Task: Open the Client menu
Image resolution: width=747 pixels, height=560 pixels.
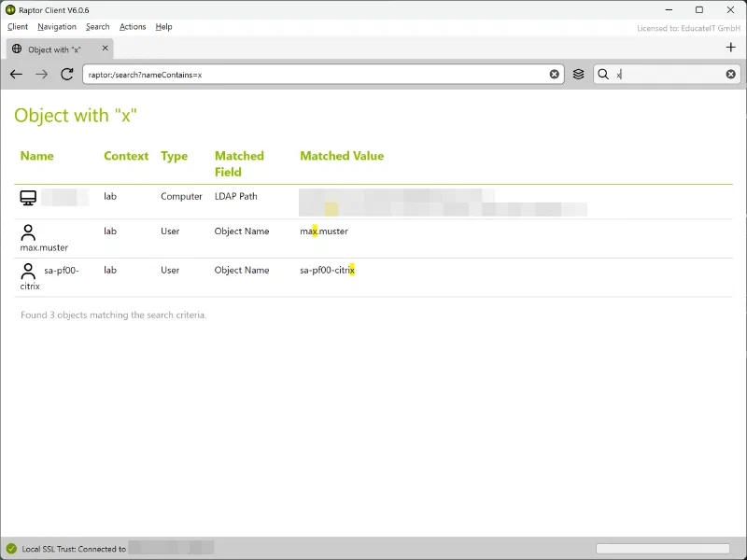Action: coord(18,27)
